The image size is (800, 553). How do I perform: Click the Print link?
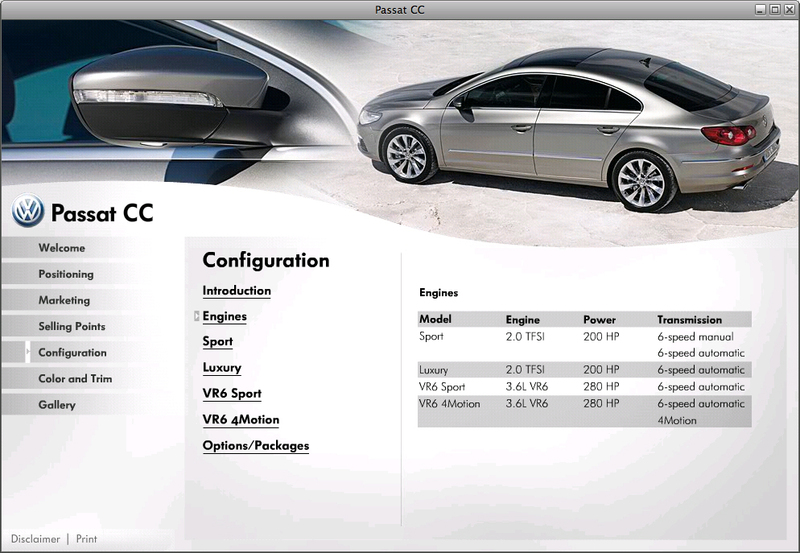86,539
